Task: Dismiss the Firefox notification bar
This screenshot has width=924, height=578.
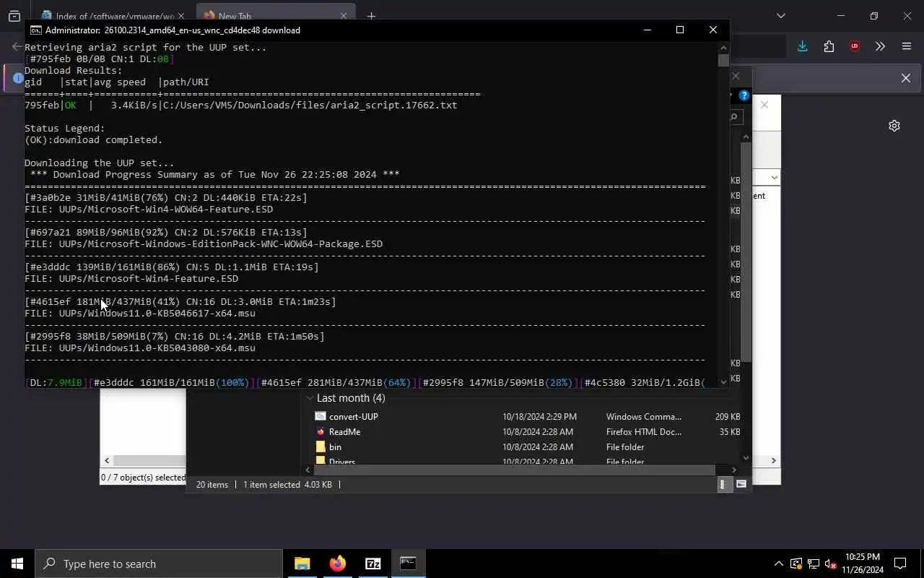Action: pos(906,78)
